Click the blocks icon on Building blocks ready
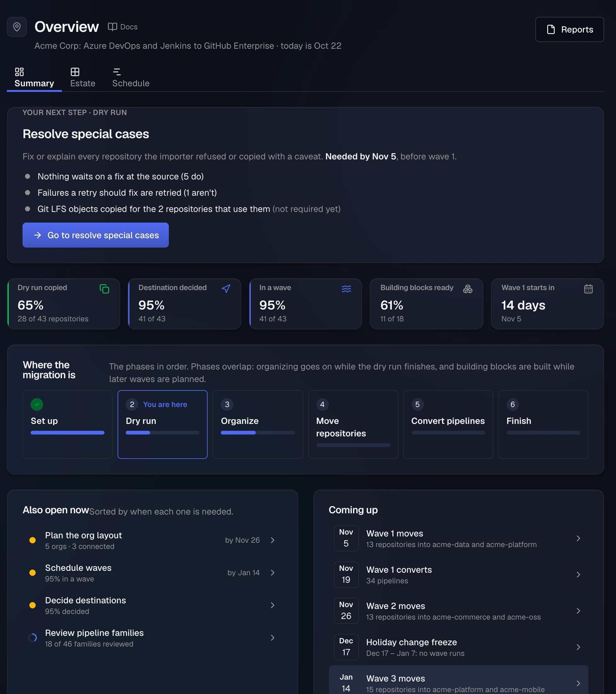Screen dimensions: 616x694 (x=467, y=289)
